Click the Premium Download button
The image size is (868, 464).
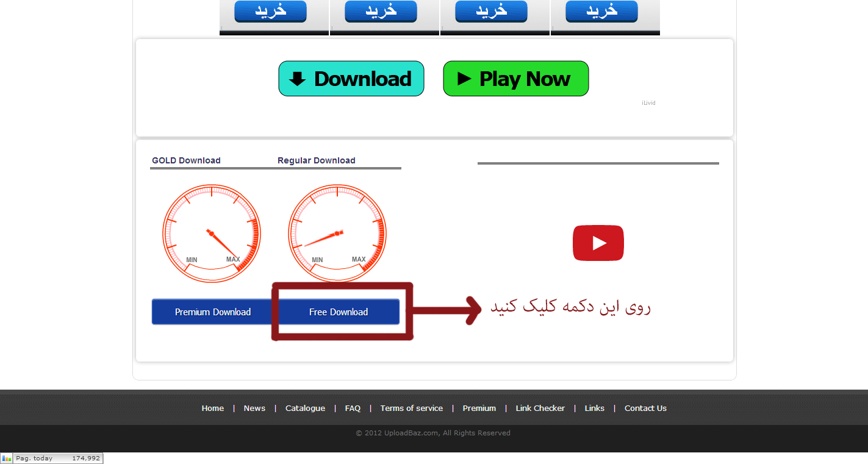tap(212, 312)
